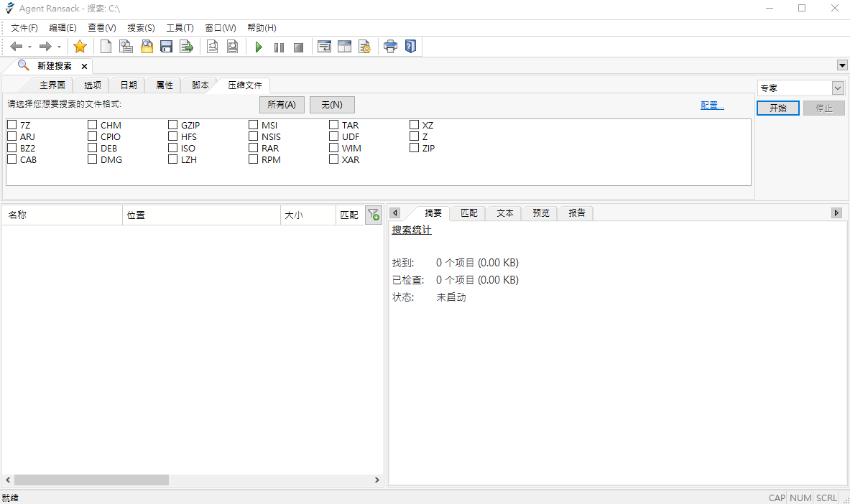Enable the 7Z archive format checkbox
Screen dimensions: 850x504
point(12,125)
